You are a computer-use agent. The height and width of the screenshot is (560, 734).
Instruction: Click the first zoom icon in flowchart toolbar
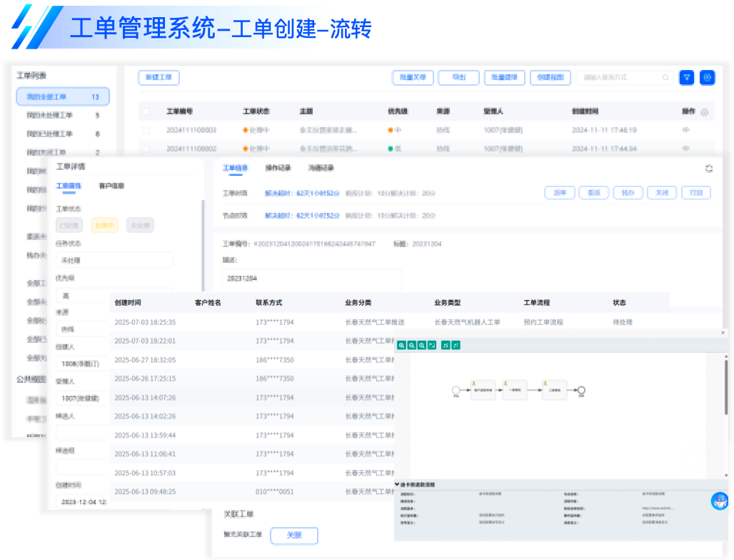point(402,345)
